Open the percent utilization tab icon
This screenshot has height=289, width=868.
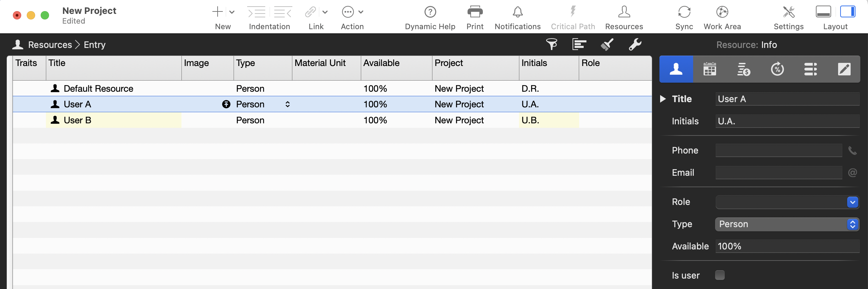tap(777, 69)
